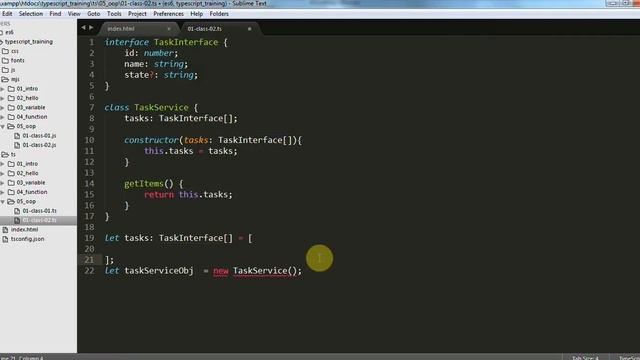Click the 01-class-01.js file icon
This screenshot has width=640, height=360.
click(x=17, y=136)
